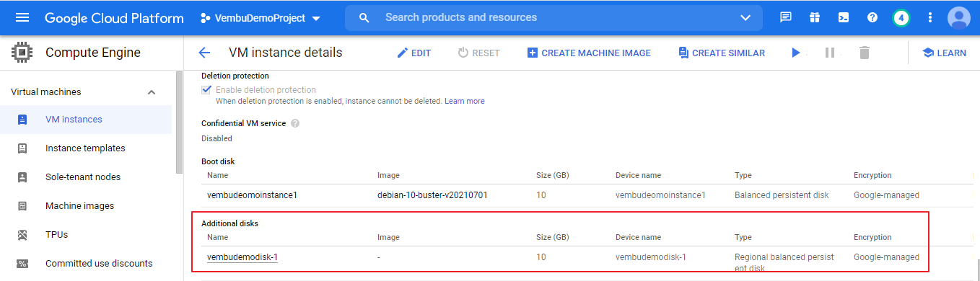Click the pause/suspend instance icon

(830, 53)
